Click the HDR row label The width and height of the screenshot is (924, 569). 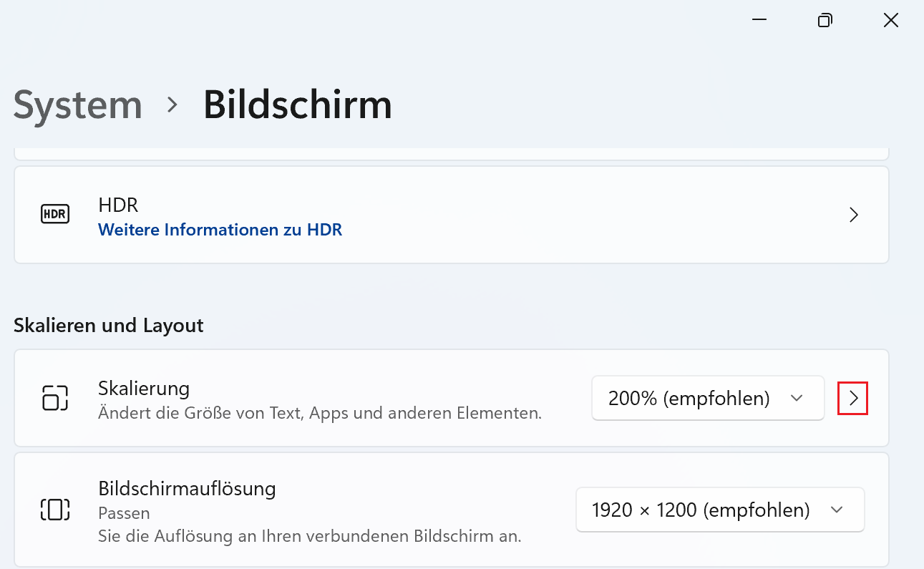(118, 205)
